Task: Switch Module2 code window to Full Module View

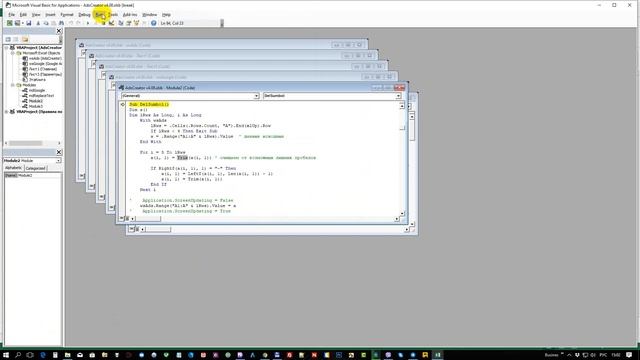Action: click(x=127, y=219)
